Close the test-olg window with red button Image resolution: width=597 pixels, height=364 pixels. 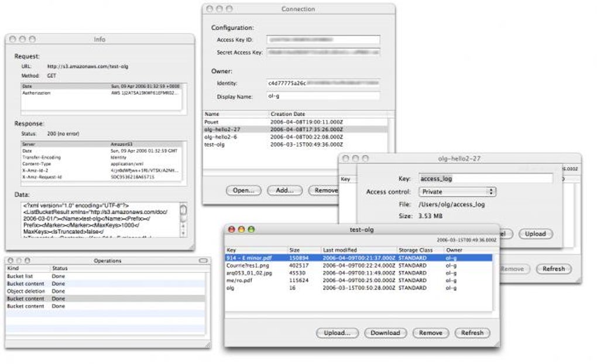click(x=232, y=229)
